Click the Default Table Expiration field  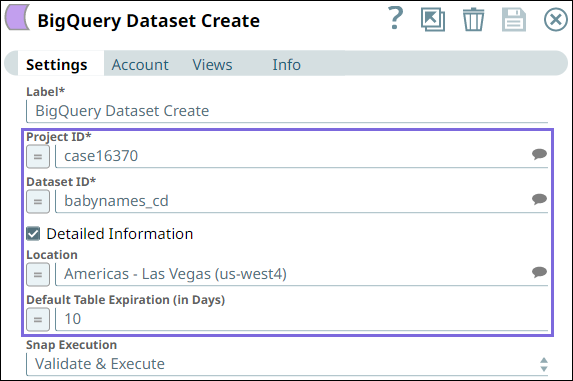click(301, 319)
